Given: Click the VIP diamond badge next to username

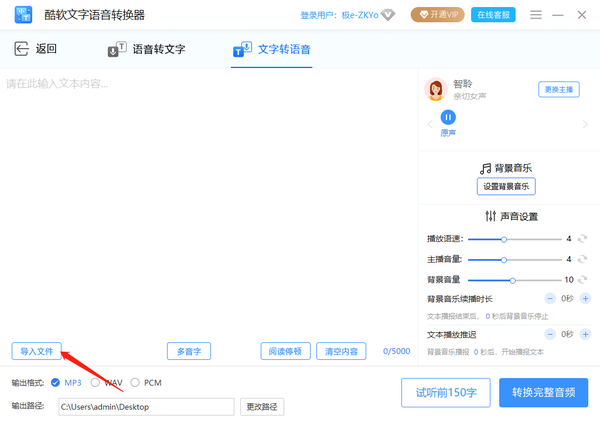Looking at the screenshot, I should [x=388, y=15].
